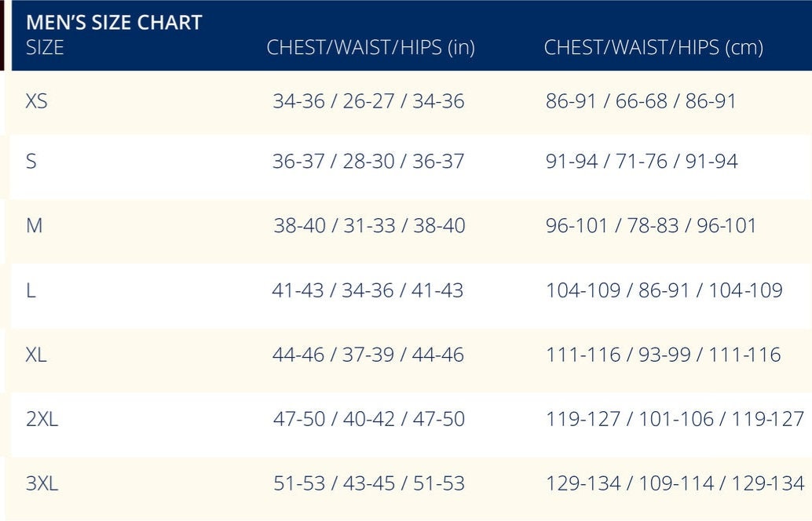This screenshot has height=521, width=812.
Task: Click XL centimeter measurements 111-116 / 93-99 / 111-116
Action: [x=664, y=355]
